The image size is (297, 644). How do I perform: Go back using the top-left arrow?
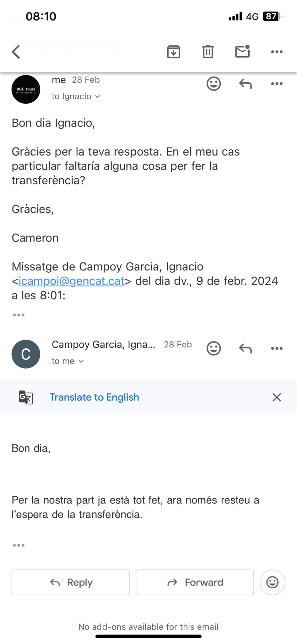pyautogui.click(x=16, y=52)
